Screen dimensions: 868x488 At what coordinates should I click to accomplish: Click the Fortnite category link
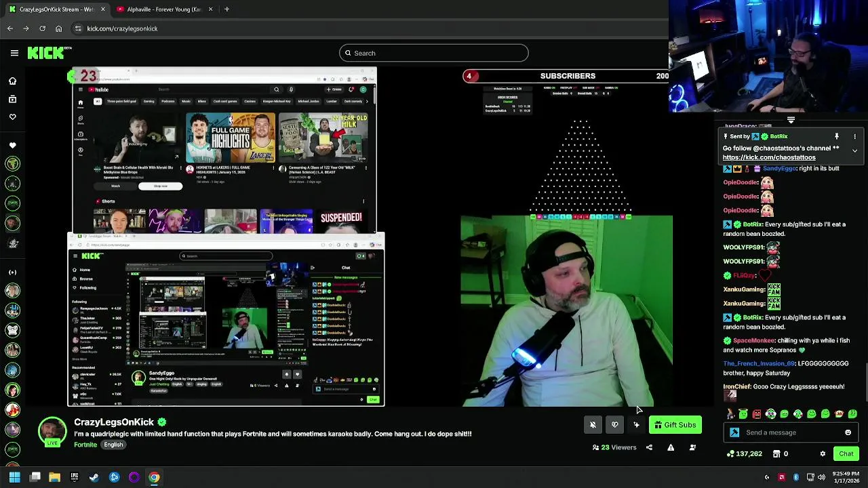tap(85, 445)
